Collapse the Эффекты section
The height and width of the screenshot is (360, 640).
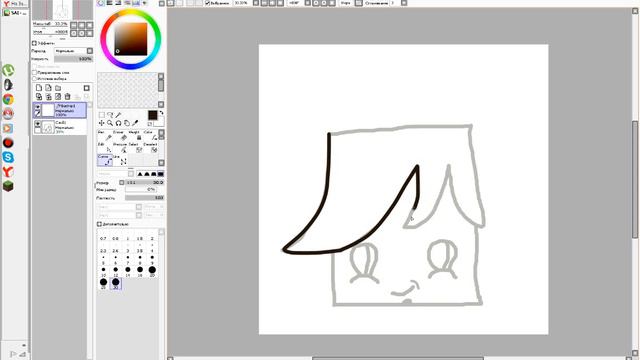tap(34, 43)
